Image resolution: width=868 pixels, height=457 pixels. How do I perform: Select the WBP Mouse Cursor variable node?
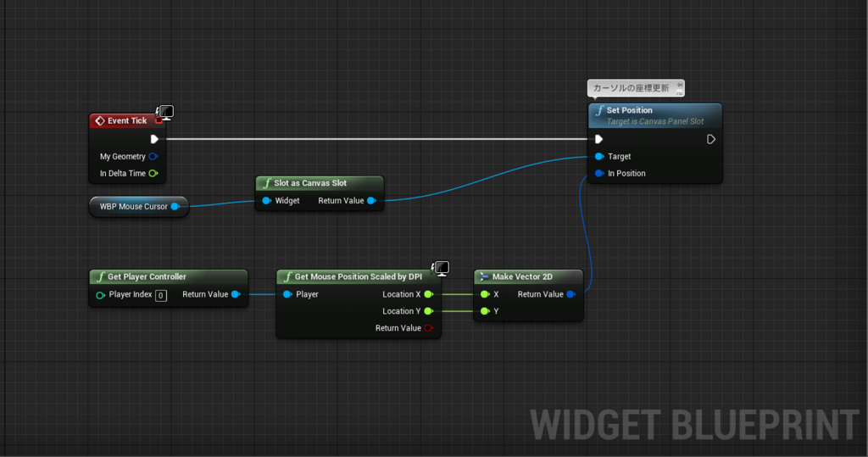pyautogui.click(x=139, y=207)
